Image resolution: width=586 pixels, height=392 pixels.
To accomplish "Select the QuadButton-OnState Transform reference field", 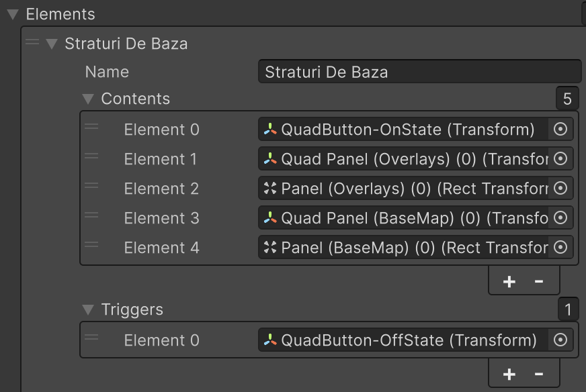I will [403, 130].
